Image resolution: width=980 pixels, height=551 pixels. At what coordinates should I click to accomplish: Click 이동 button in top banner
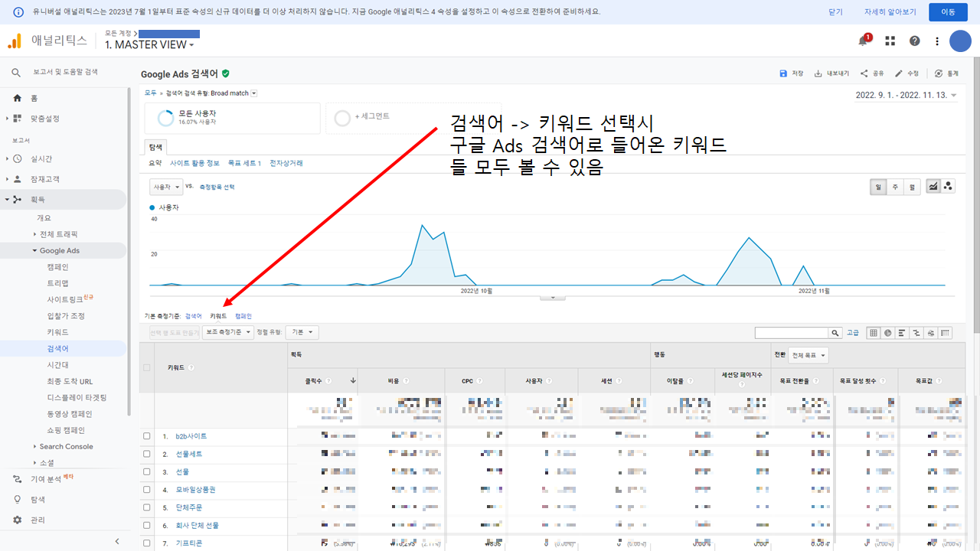[x=948, y=11]
